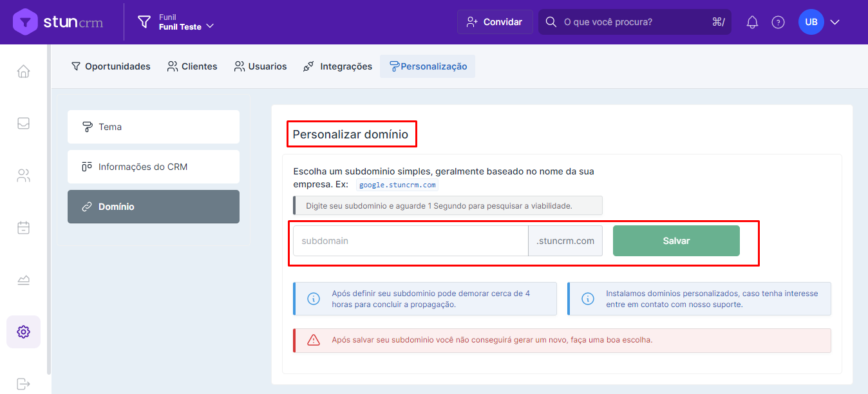Select Informações do CRM menu item
Screen dimensions: 868x394
pos(153,167)
